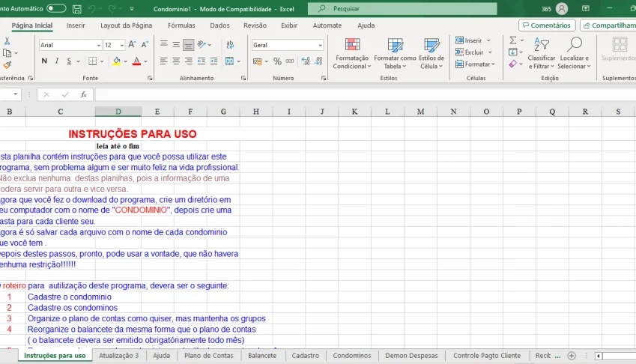The image size is (636, 364).
Task: Open the Inserir ribbon tab
Action: tap(76, 25)
